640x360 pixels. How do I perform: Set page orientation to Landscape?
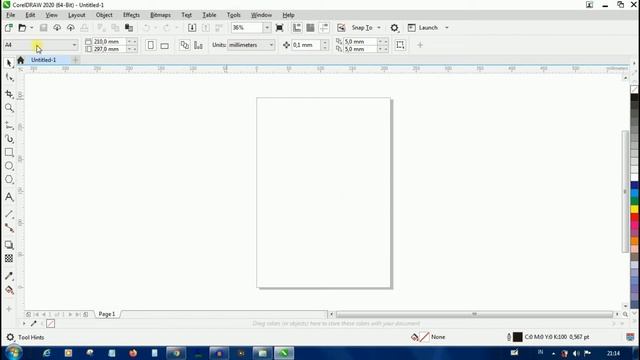point(164,45)
